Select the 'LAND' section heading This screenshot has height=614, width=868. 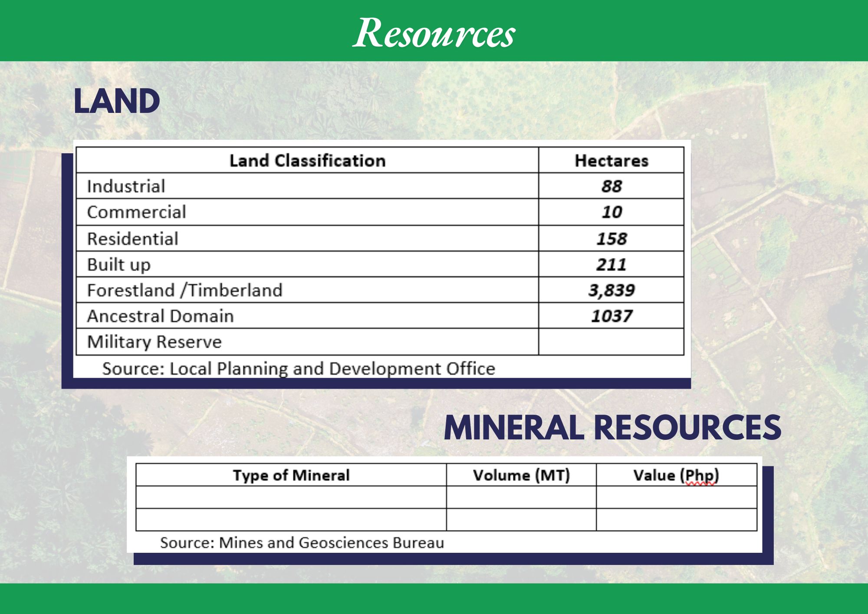[x=117, y=102]
